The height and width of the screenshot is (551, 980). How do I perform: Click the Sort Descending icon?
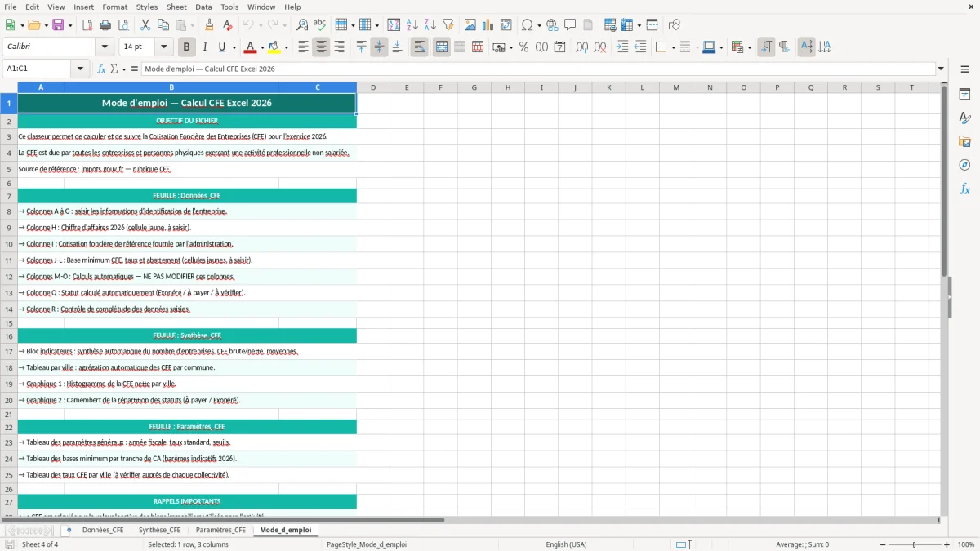pos(430,25)
